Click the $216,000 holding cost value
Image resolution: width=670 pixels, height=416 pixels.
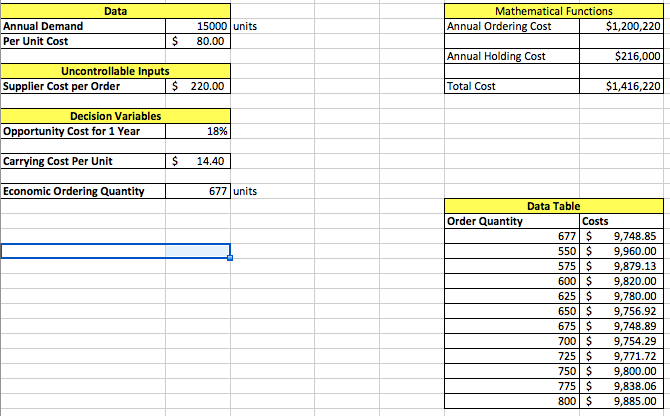621,56
